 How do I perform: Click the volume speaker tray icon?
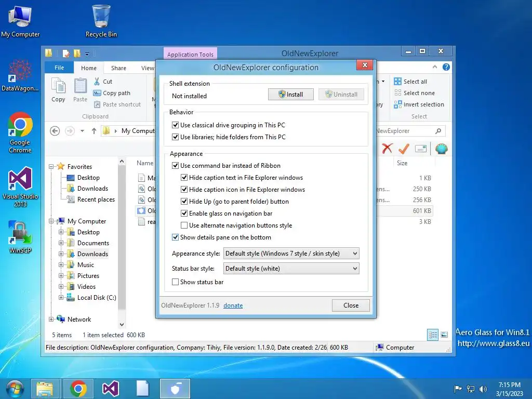[x=483, y=389]
